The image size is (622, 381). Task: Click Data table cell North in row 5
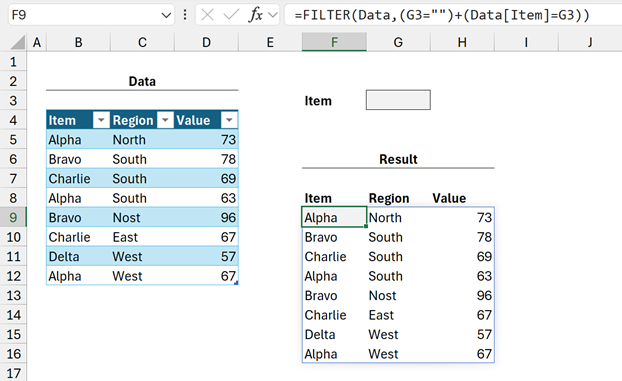tap(142, 139)
